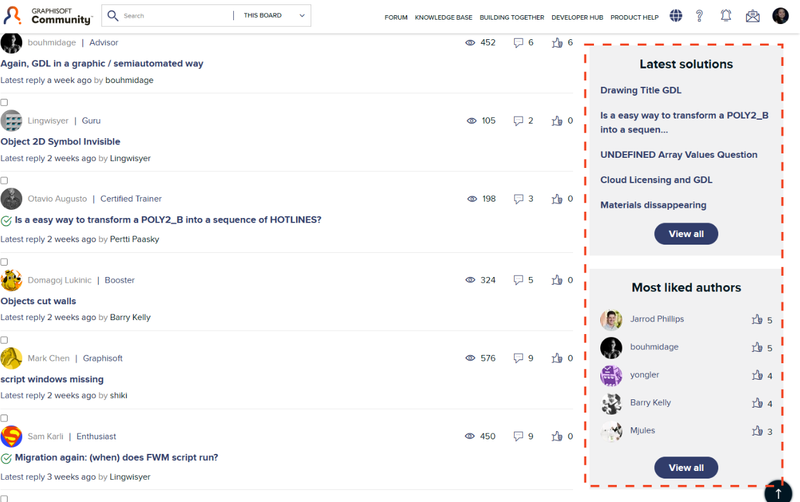Click the views eye icon on Domagoj Lukinic's post
Screen dimensions: 800x502
(x=470, y=280)
